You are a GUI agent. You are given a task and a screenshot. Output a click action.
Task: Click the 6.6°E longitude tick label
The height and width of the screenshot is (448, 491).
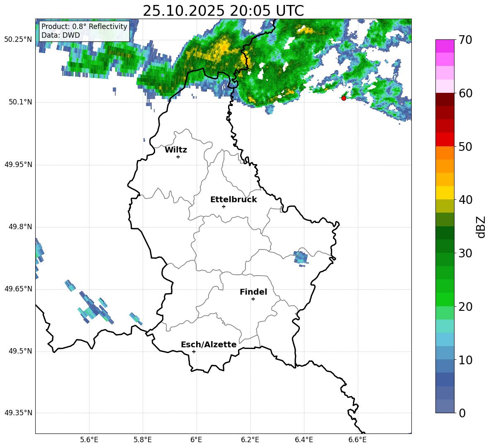point(357,440)
